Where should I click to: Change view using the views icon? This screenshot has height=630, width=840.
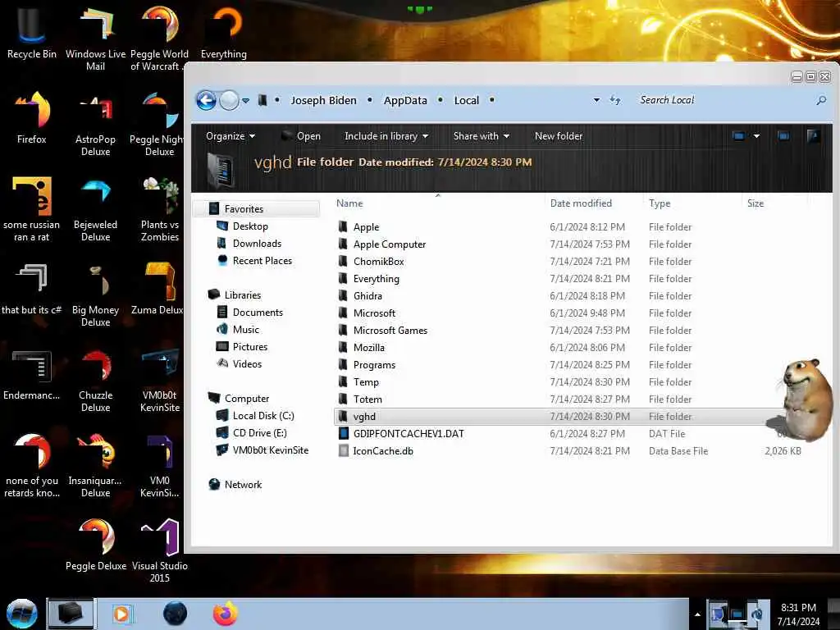click(738, 136)
